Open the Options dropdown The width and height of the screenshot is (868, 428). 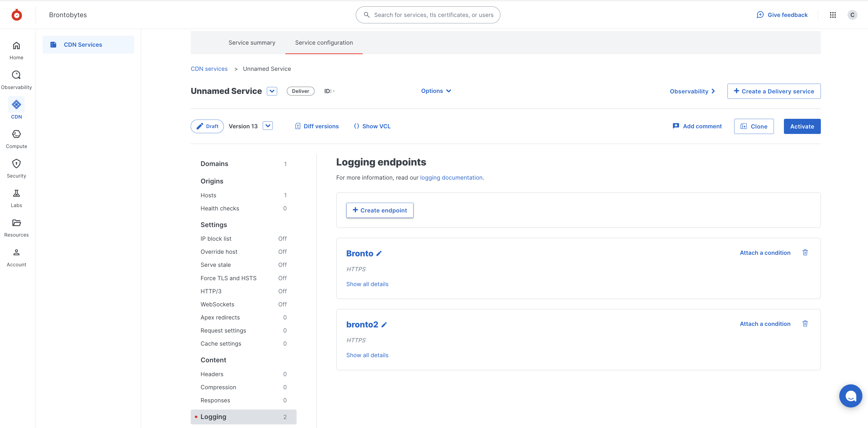tap(436, 91)
